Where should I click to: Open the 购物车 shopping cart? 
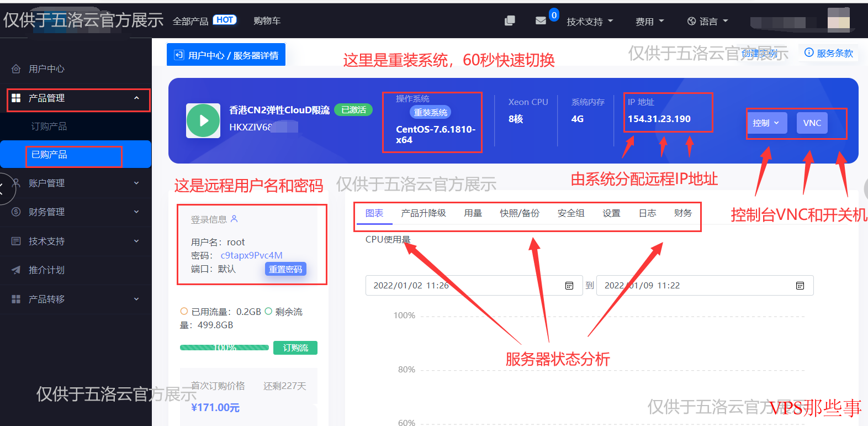click(x=267, y=20)
